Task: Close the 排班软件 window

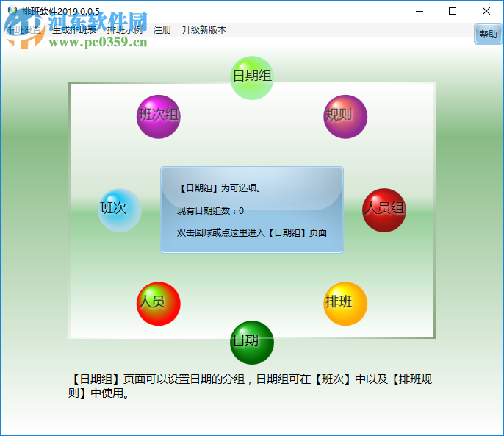Action: 486,11
